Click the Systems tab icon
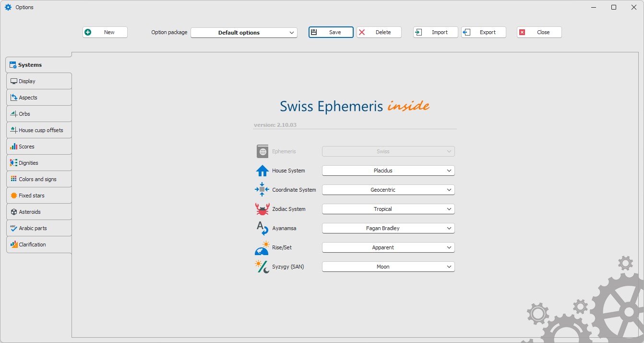 point(13,65)
